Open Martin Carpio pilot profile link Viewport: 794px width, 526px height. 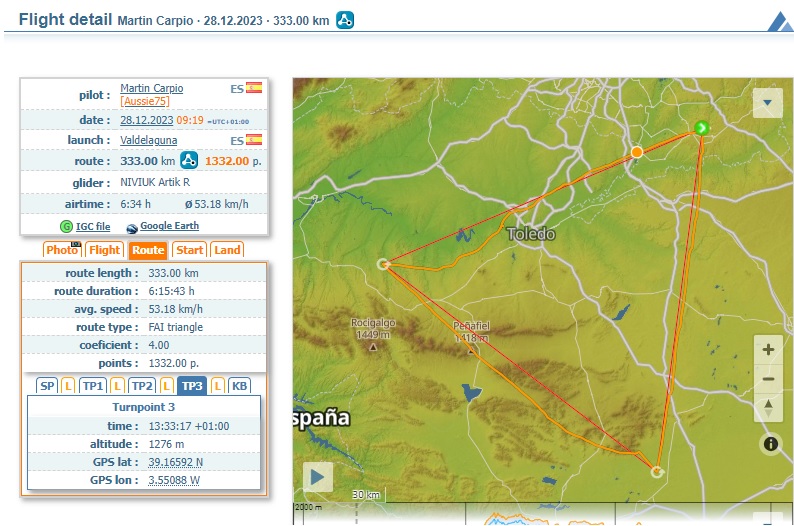pyautogui.click(x=151, y=88)
